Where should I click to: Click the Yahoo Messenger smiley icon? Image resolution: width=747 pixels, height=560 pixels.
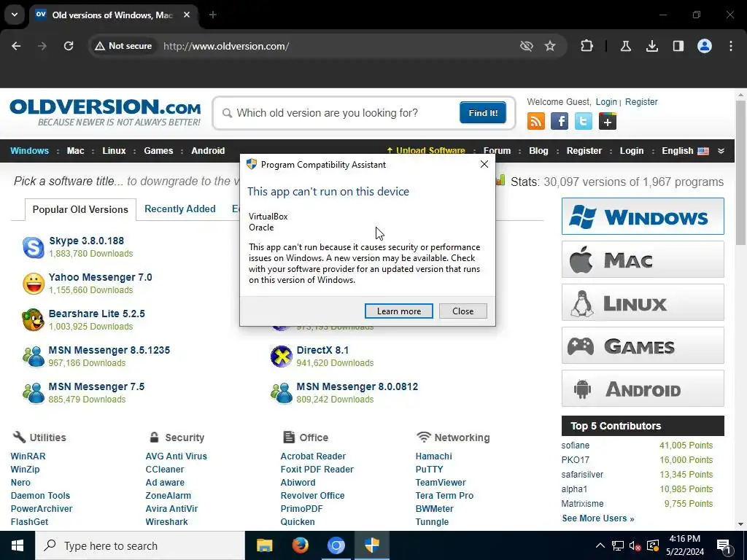point(34,284)
